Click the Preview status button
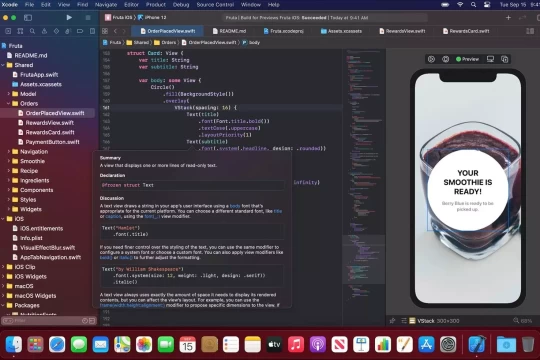Image resolution: width=540 pixels, height=360 pixels. (467, 59)
